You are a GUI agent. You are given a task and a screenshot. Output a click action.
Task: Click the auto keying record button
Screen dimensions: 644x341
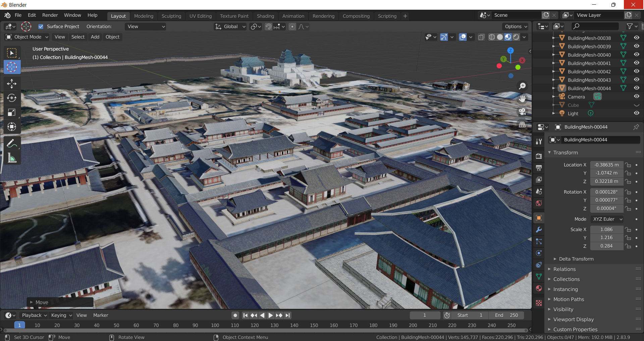point(235,315)
